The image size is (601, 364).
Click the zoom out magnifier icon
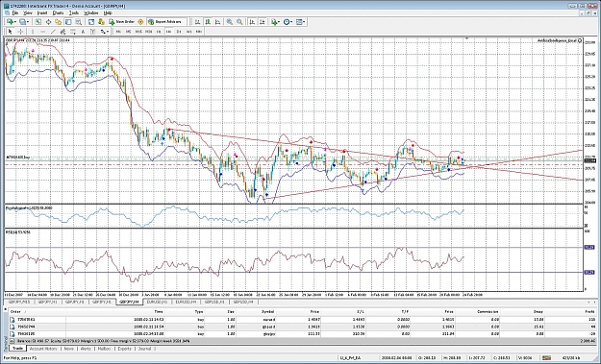pyautogui.click(x=239, y=22)
